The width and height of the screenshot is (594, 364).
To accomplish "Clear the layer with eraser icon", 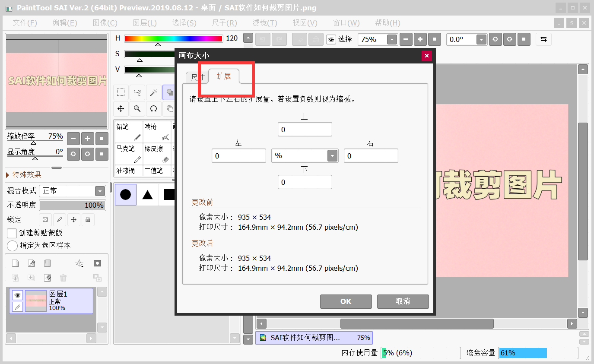I will coord(47,278).
